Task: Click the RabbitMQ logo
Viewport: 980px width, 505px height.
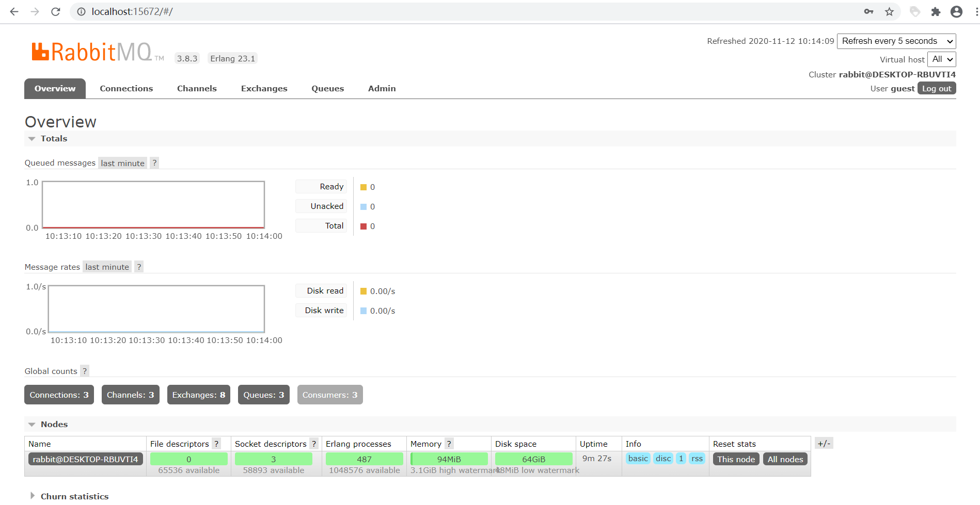Action: coord(98,52)
